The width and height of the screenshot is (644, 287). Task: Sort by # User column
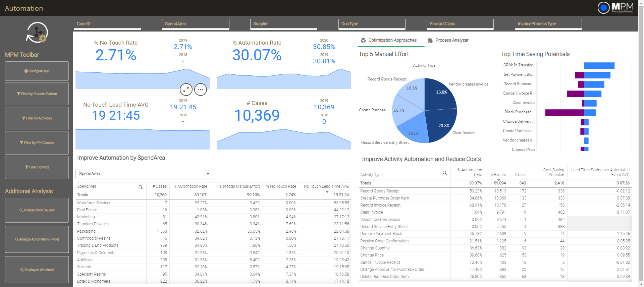(520, 175)
